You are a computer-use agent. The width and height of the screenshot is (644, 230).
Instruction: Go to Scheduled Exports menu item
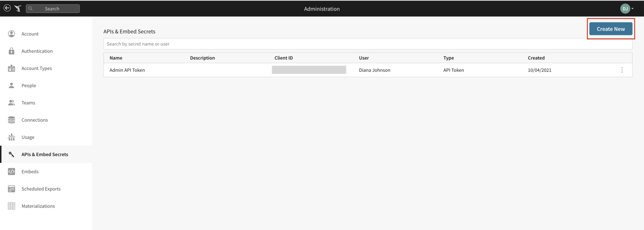tap(41, 189)
